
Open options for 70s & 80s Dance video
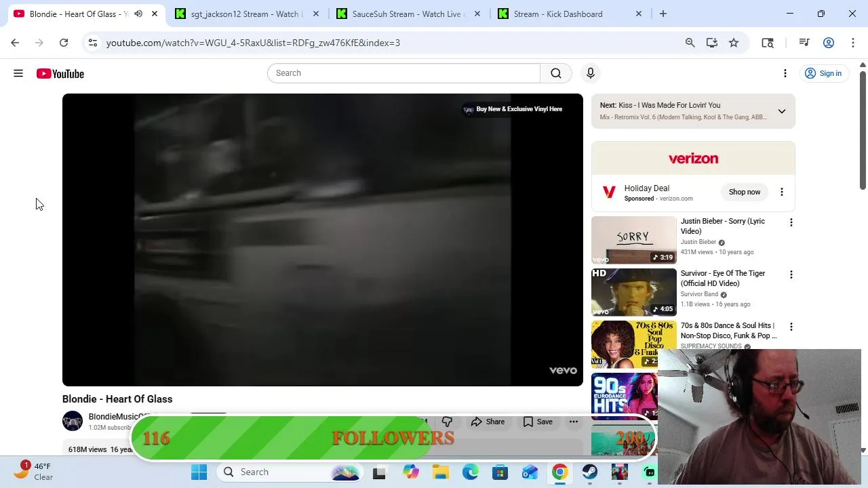pyautogui.click(x=791, y=327)
